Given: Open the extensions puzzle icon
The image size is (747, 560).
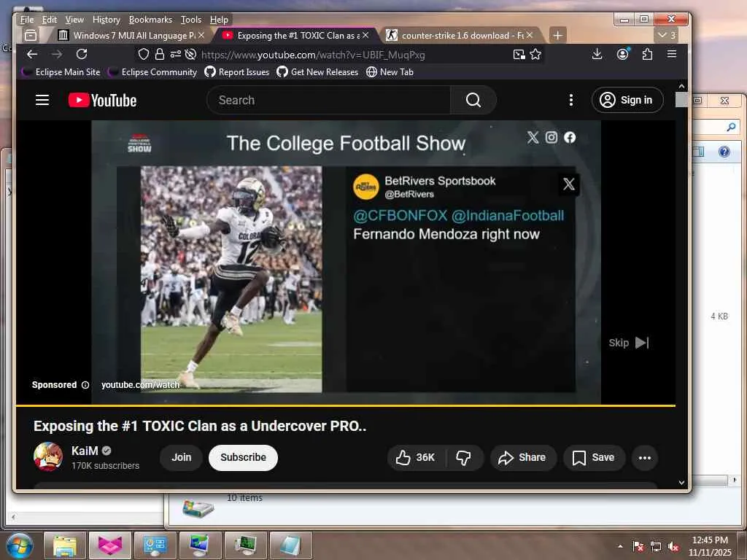Looking at the screenshot, I should tap(647, 54).
